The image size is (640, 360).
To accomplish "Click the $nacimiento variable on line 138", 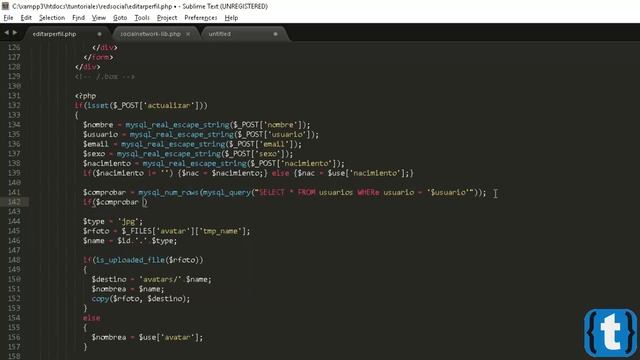I will click(x=107, y=163).
